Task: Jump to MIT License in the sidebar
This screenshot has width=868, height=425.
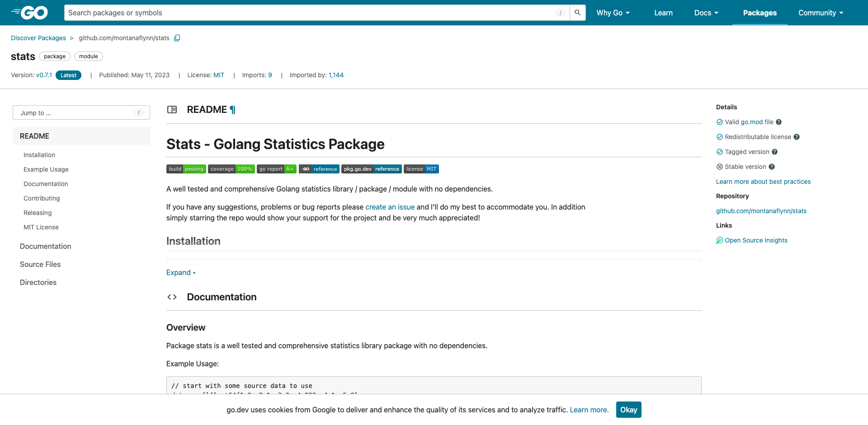Action: (41, 227)
